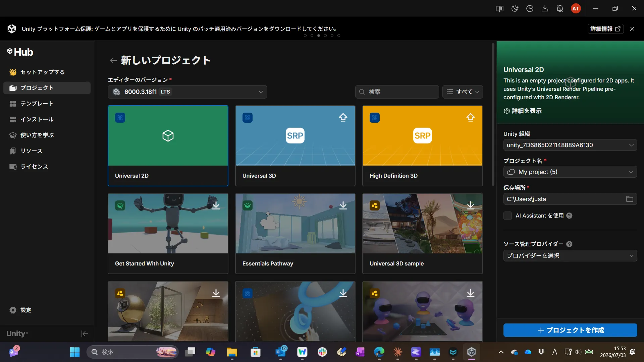
Task: Open Microsoft Store from the taskbar
Action: [x=256, y=352]
